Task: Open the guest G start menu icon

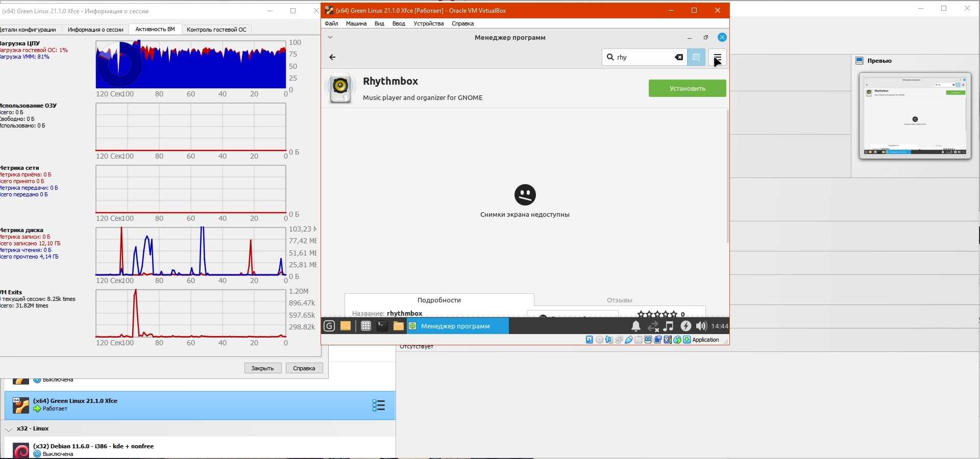Action: [329, 326]
